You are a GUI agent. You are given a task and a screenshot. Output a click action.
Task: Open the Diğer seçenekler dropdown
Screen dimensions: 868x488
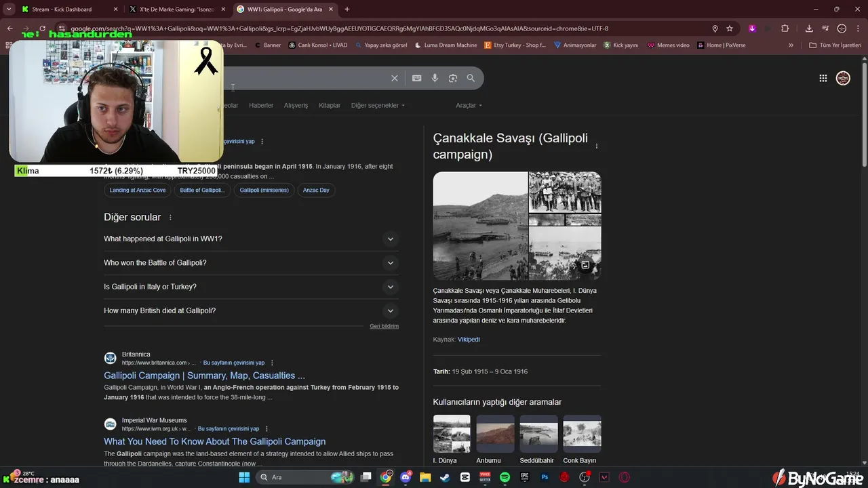click(378, 105)
